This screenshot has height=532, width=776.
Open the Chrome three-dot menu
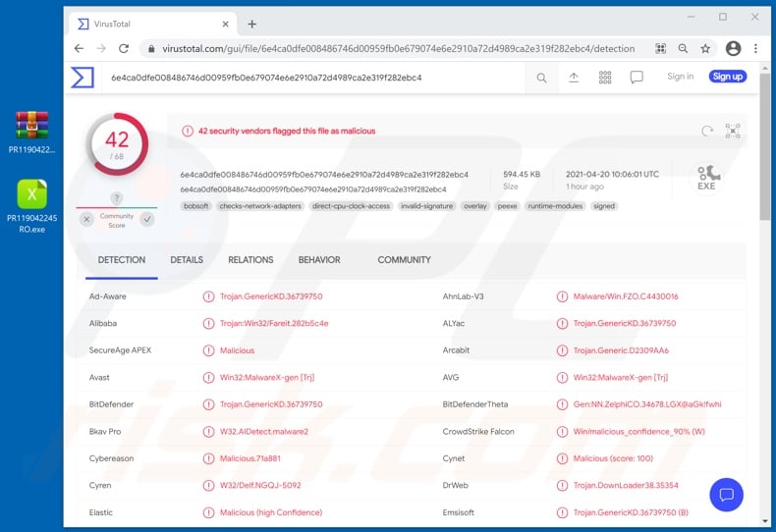(755, 48)
